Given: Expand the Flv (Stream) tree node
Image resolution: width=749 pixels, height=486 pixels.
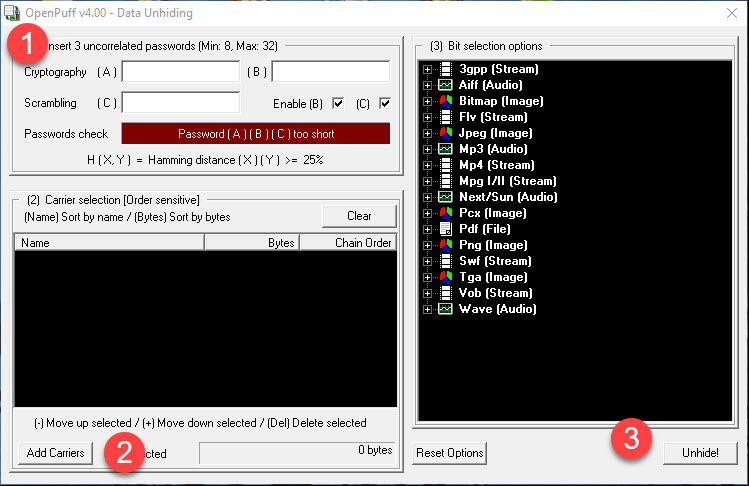Looking at the screenshot, I should 428,118.
